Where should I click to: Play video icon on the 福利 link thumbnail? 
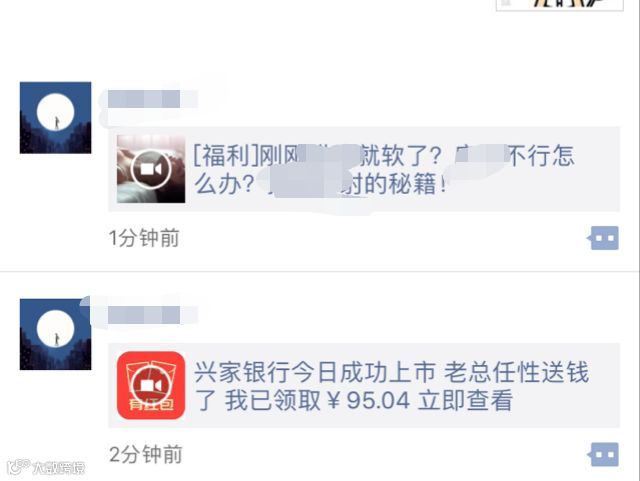click(151, 169)
